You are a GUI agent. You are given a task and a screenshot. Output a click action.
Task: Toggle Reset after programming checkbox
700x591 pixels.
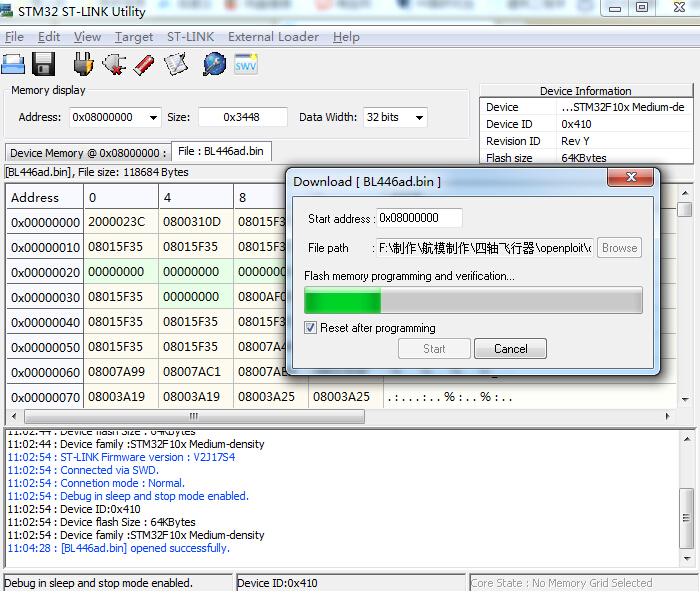point(310,328)
